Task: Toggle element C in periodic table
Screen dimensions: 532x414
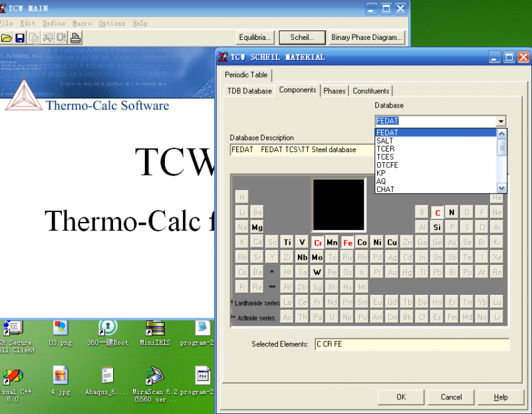Action: [x=438, y=213]
